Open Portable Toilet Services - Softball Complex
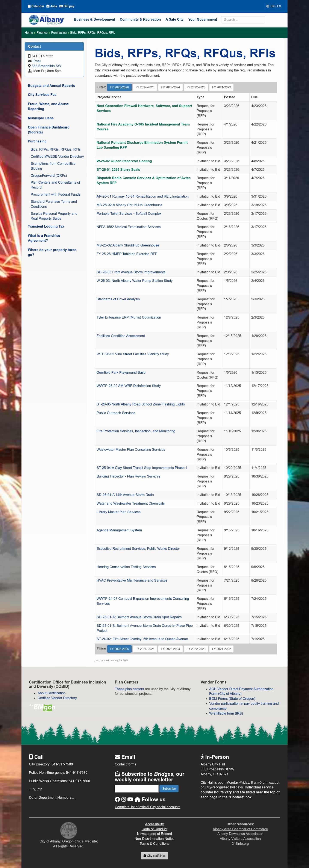 (129, 214)
